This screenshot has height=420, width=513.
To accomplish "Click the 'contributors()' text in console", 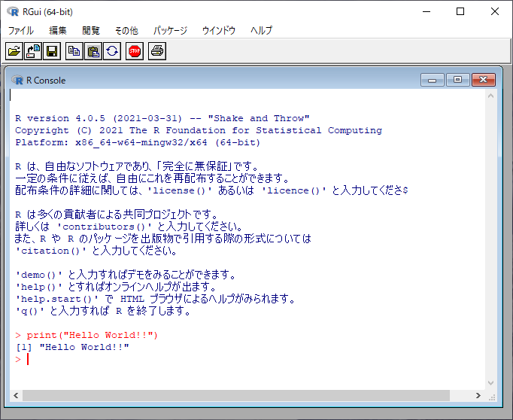I will tap(105, 227).
